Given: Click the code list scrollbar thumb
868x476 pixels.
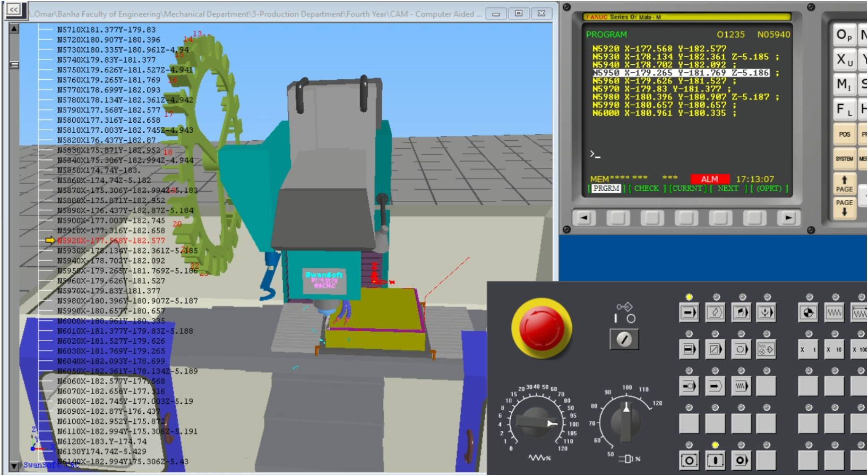Looking at the screenshot, I should point(14,65).
